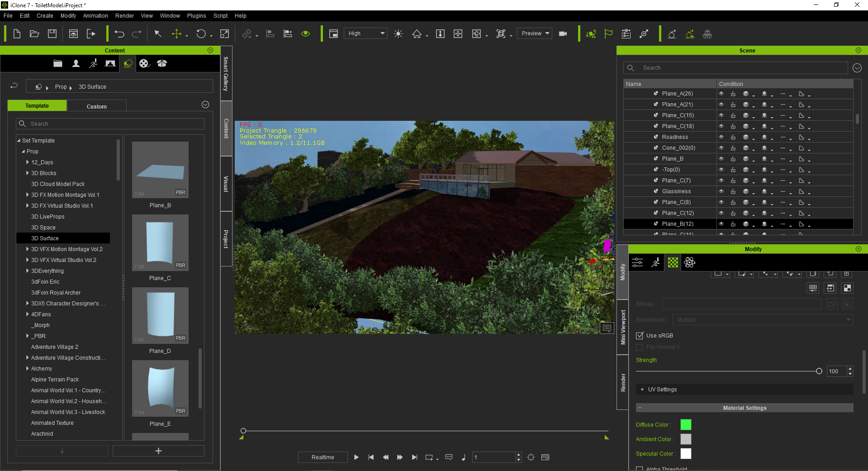The image size is (868, 471).
Task: Create a new project file
Action: click(17, 34)
